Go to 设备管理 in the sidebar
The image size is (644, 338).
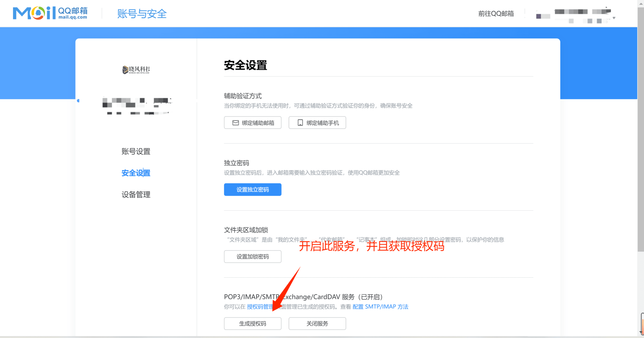(136, 195)
